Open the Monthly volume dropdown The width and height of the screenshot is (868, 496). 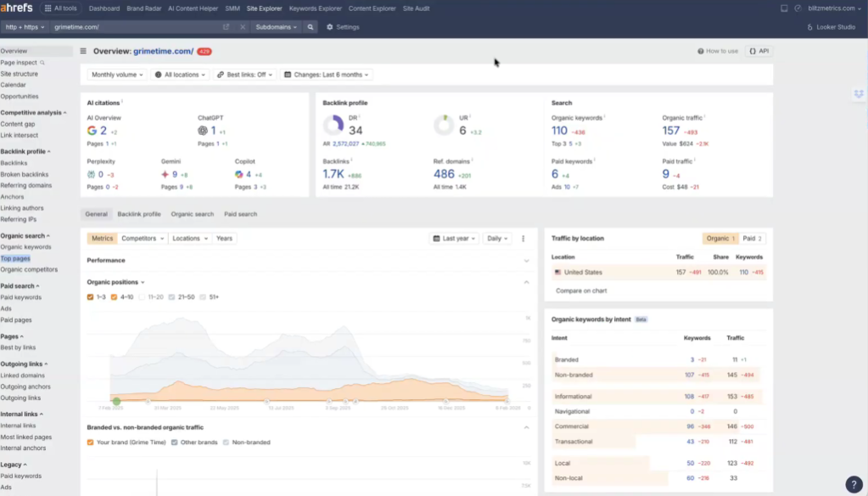point(116,75)
